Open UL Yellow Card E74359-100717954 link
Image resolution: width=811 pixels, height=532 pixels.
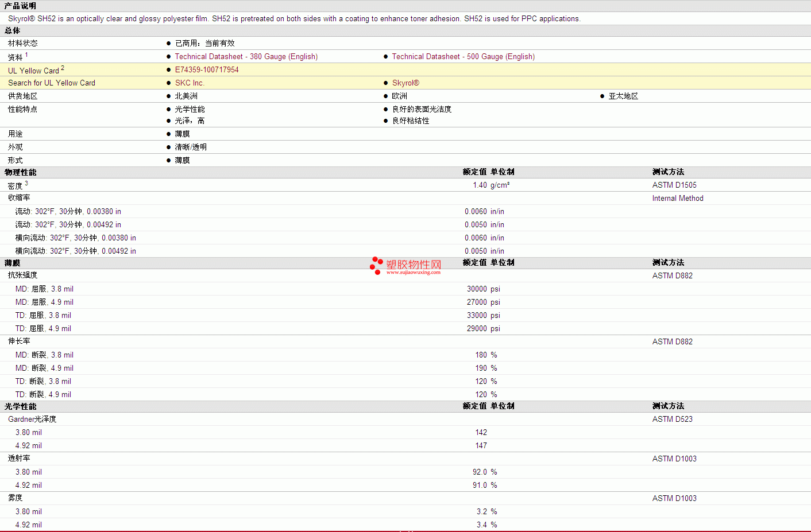pyautogui.click(x=207, y=69)
